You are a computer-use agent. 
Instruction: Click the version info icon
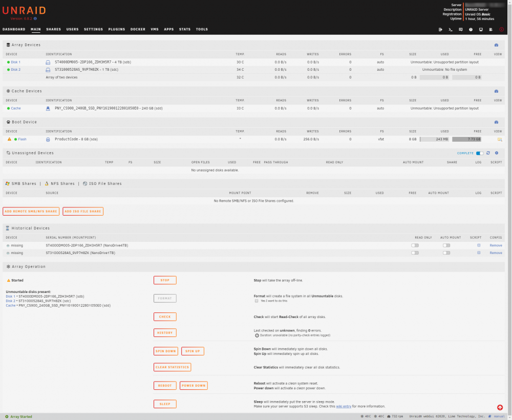point(35,18)
